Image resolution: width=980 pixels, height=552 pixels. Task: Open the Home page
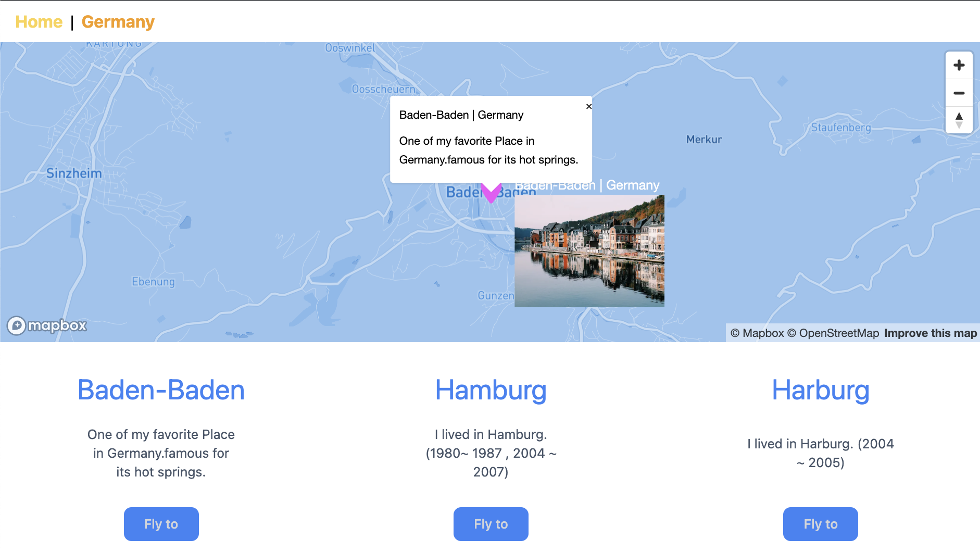(39, 21)
